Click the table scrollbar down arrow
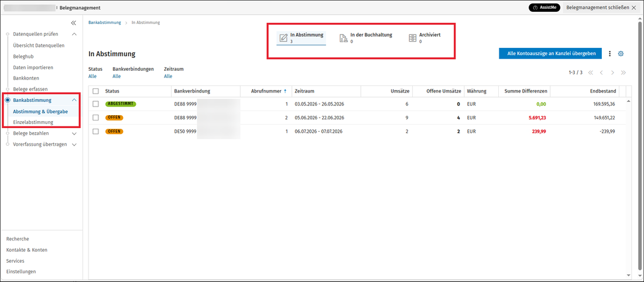 coord(628,275)
